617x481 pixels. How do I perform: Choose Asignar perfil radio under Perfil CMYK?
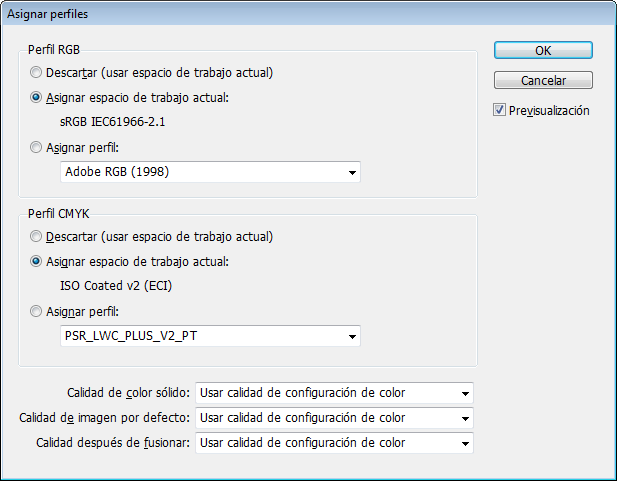(36, 312)
